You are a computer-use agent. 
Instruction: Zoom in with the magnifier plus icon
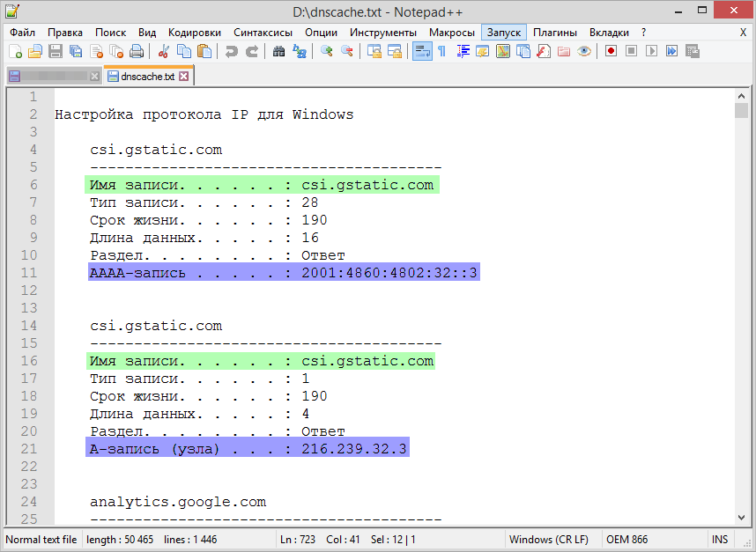pos(326,51)
